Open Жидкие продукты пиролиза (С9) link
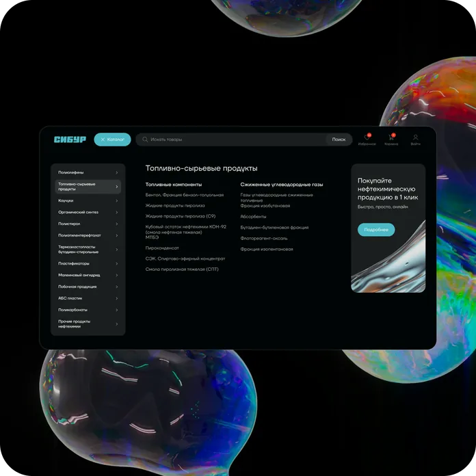 181,216
